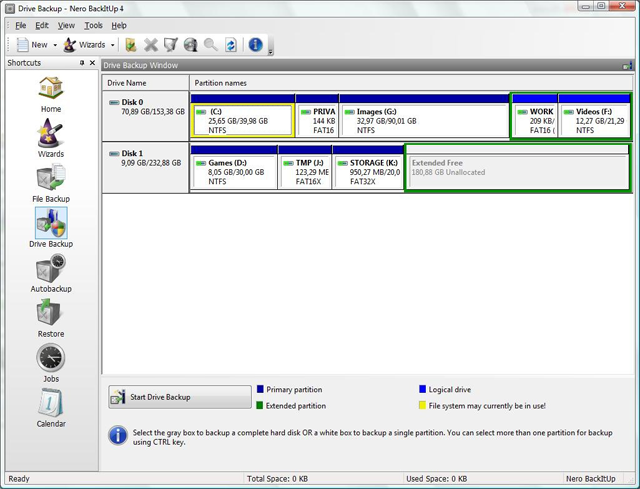Close the Shortcuts panel
Screen dimensions: 640x489
point(93,63)
